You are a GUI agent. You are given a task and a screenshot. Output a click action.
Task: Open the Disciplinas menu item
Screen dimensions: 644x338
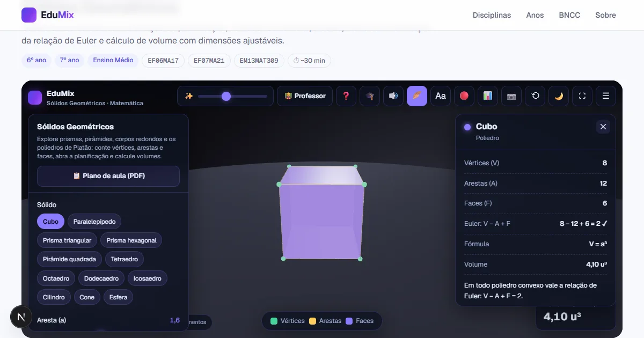click(x=492, y=15)
